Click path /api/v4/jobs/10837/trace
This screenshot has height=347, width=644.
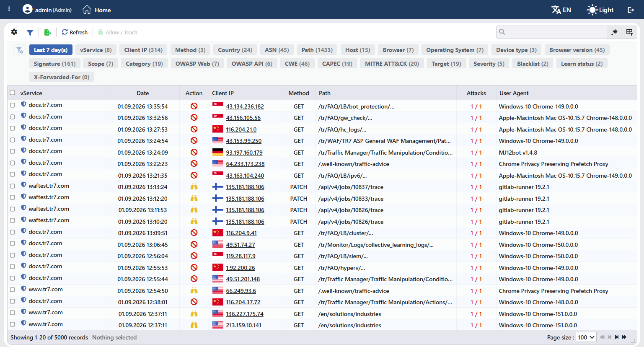[x=351, y=187]
